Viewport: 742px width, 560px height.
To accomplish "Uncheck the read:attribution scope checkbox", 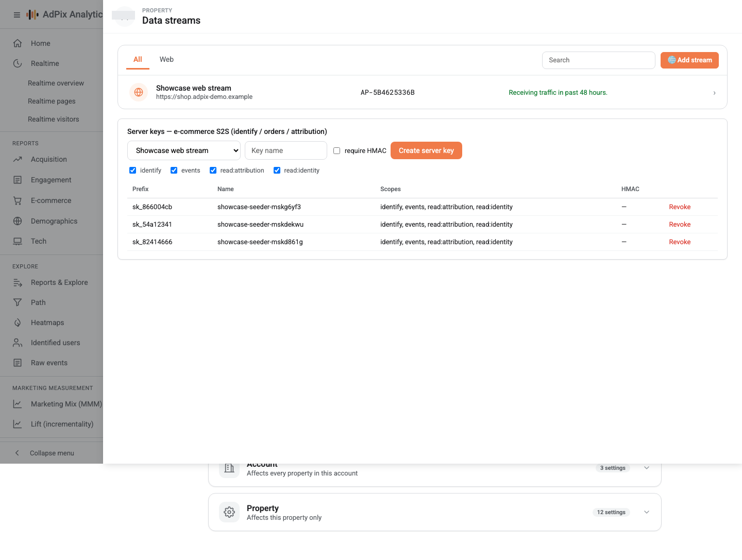I will point(213,171).
